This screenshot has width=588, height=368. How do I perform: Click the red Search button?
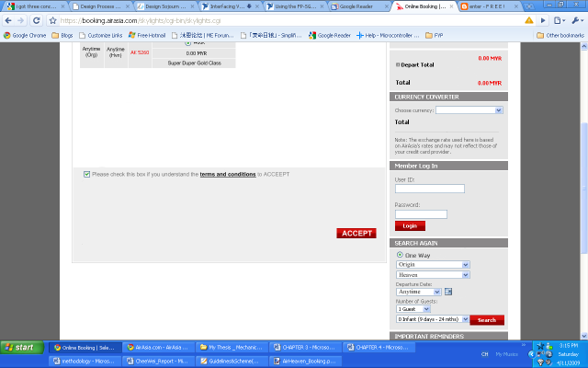click(487, 320)
